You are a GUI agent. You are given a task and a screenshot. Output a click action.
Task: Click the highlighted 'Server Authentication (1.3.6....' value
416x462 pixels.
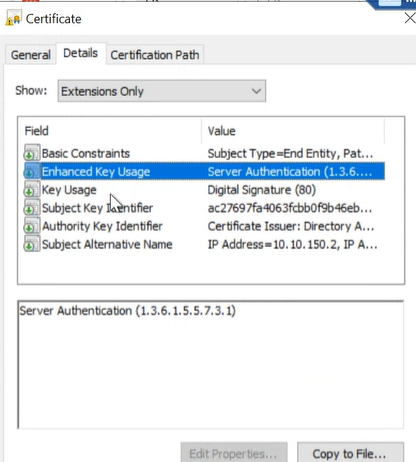coord(290,172)
